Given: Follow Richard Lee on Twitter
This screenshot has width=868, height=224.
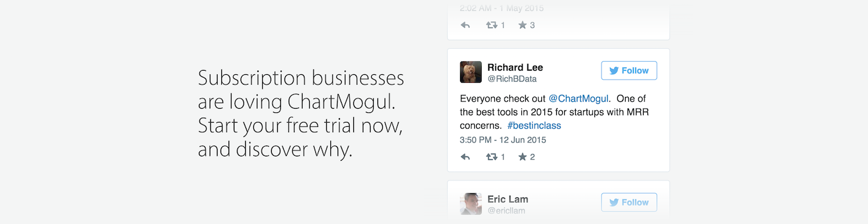Looking at the screenshot, I should click(x=629, y=71).
